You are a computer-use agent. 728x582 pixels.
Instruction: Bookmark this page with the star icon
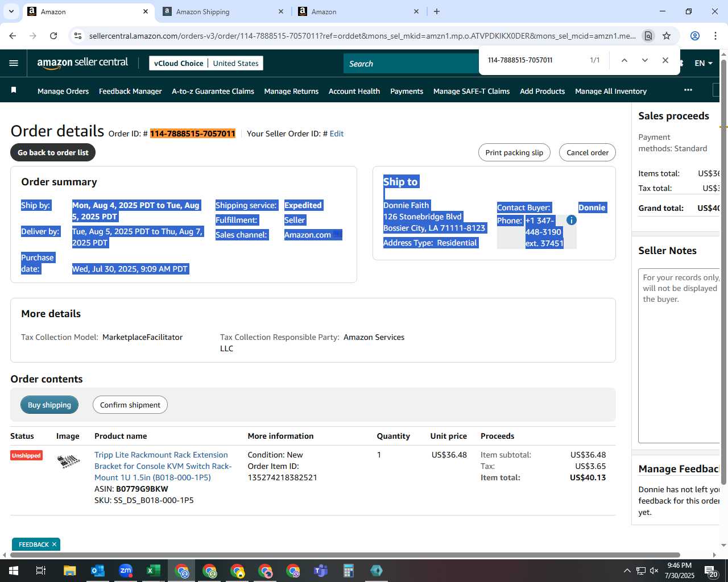pyautogui.click(x=667, y=36)
